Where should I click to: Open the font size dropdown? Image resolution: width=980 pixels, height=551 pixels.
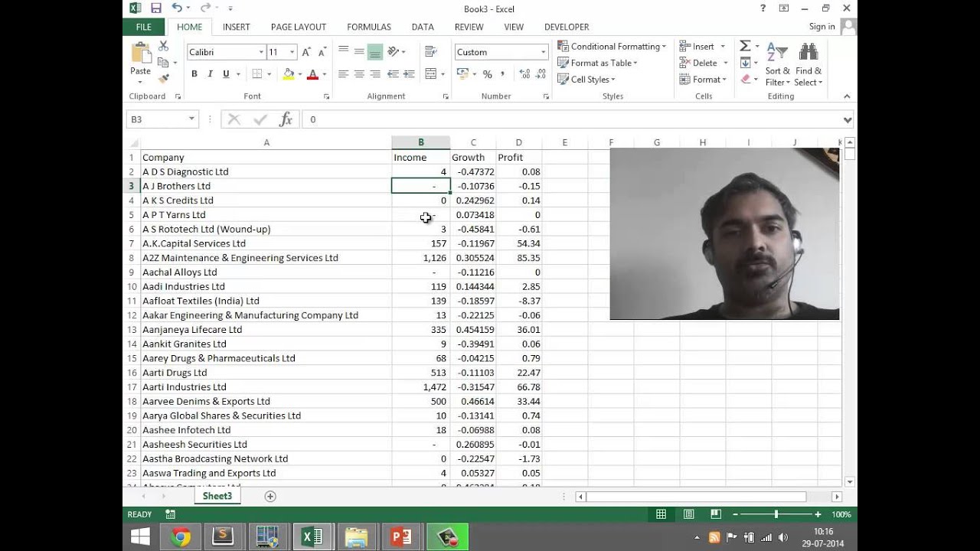point(292,52)
